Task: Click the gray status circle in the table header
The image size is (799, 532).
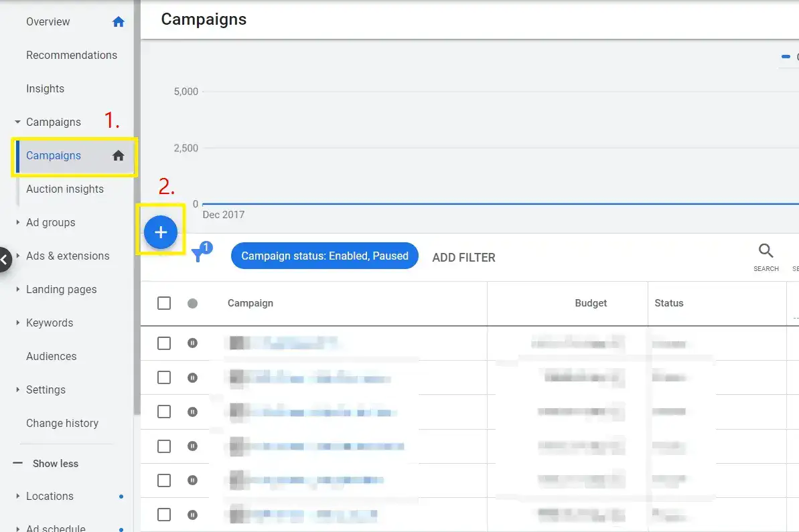Action: click(192, 302)
